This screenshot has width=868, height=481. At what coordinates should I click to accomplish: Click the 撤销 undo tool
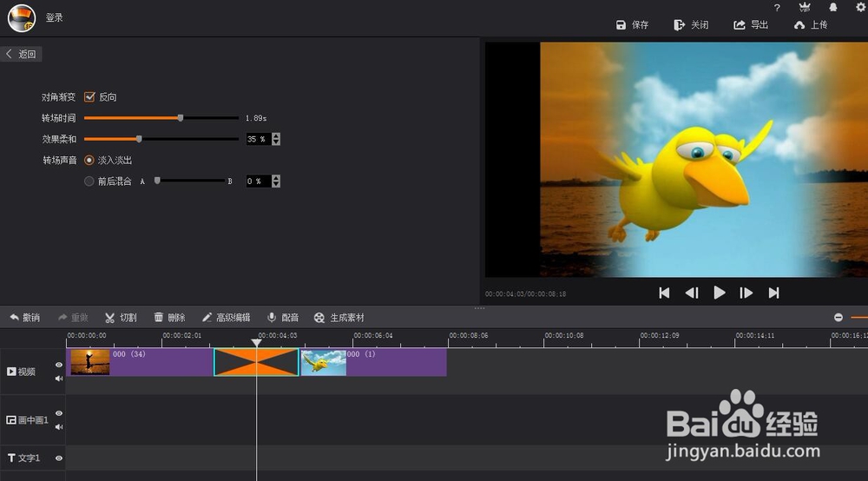click(25, 318)
